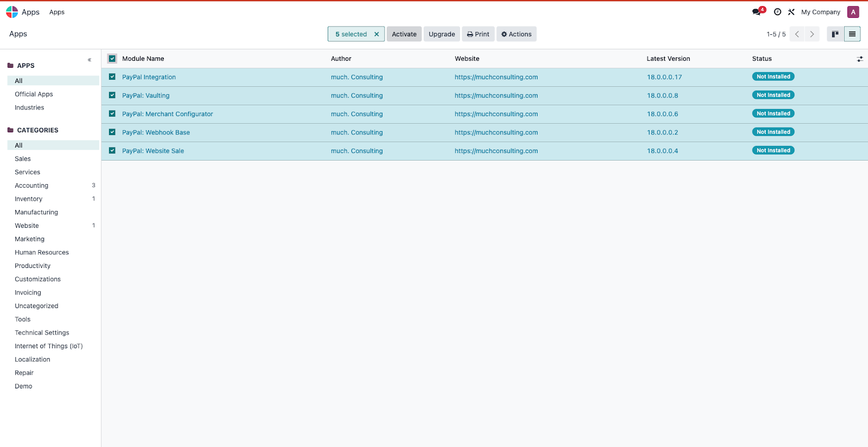This screenshot has width=868, height=447.
Task: Sort by Module Name column header
Action: coord(143,59)
